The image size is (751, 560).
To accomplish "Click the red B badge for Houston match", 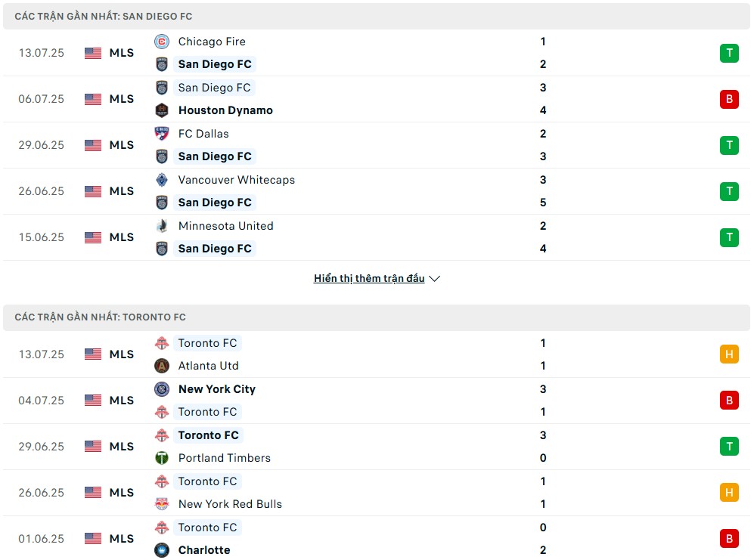I will pyautogui.click(x=729, y=99).
